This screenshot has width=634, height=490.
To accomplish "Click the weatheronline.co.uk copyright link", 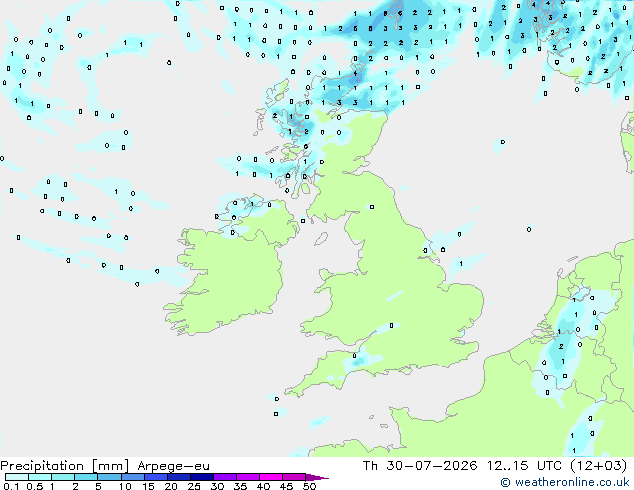I will 565,482.
